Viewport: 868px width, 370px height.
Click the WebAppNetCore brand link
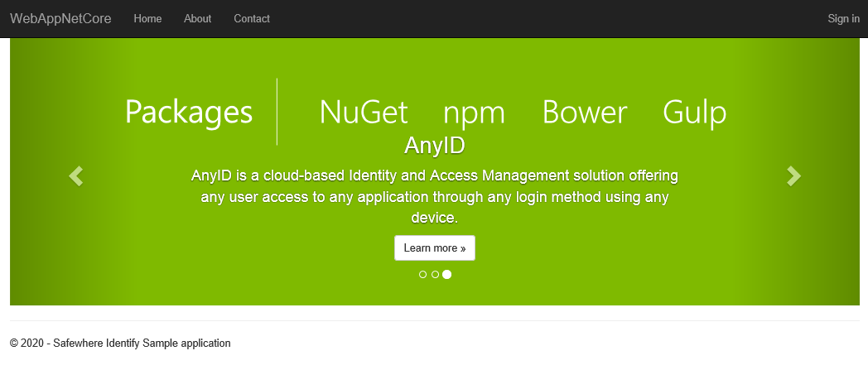pos(61,19)
